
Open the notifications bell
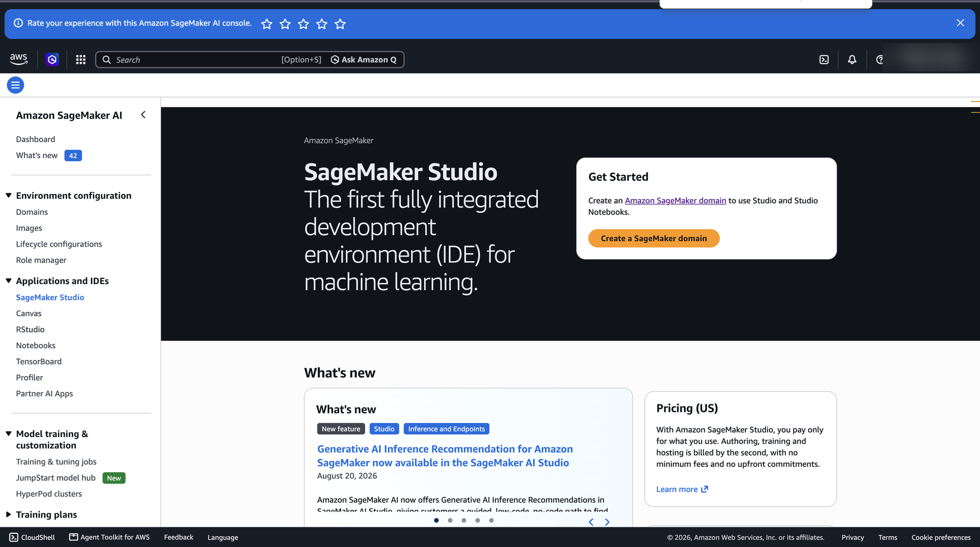coord(852,59)
